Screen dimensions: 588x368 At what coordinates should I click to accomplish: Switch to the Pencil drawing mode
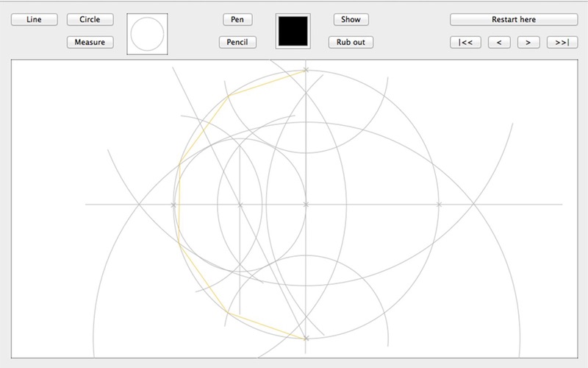[x=237, y=42]
